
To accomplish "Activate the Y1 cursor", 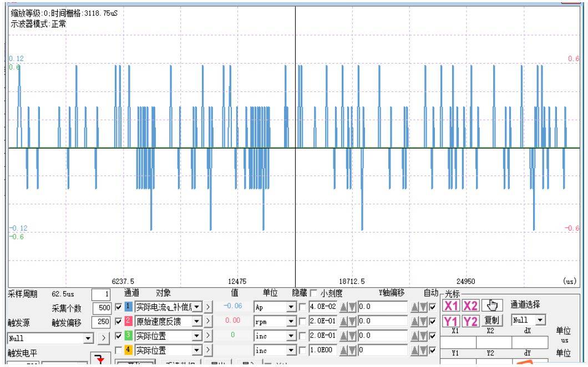I will click(x=452, y=321).
